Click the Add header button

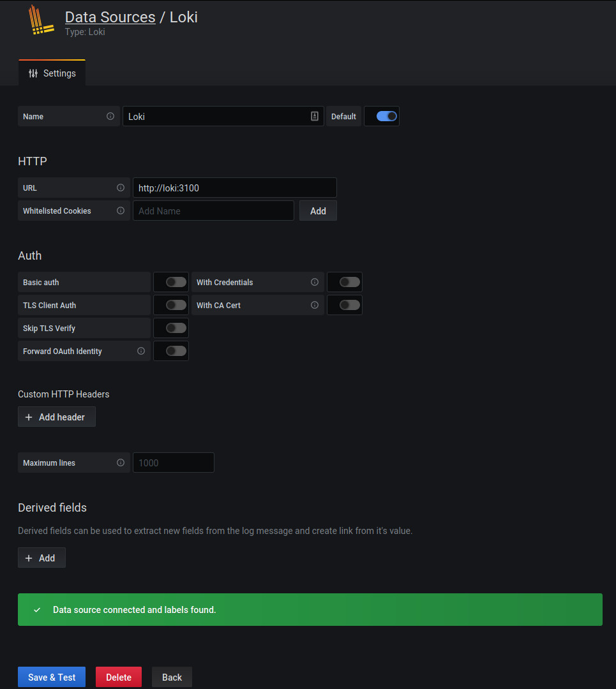coord(57,417)
